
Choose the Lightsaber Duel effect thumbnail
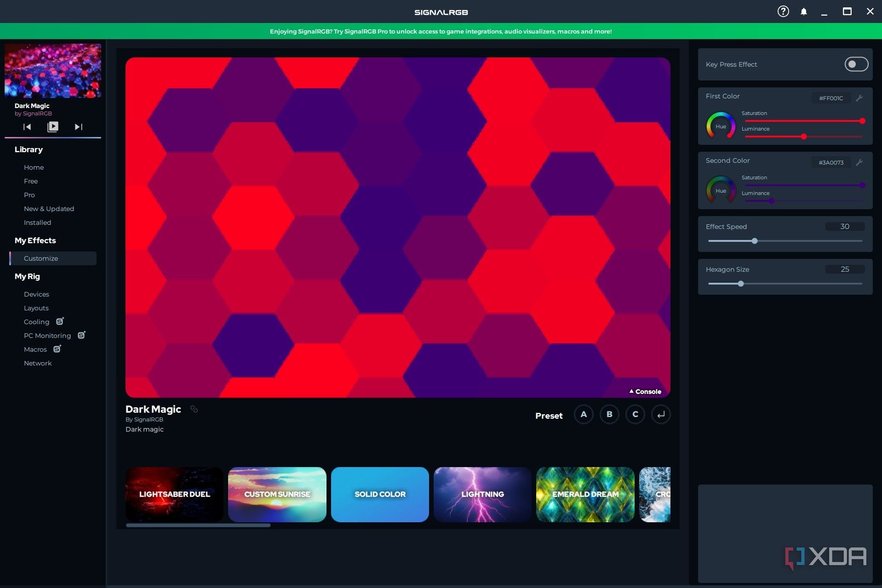coord(174,494)
